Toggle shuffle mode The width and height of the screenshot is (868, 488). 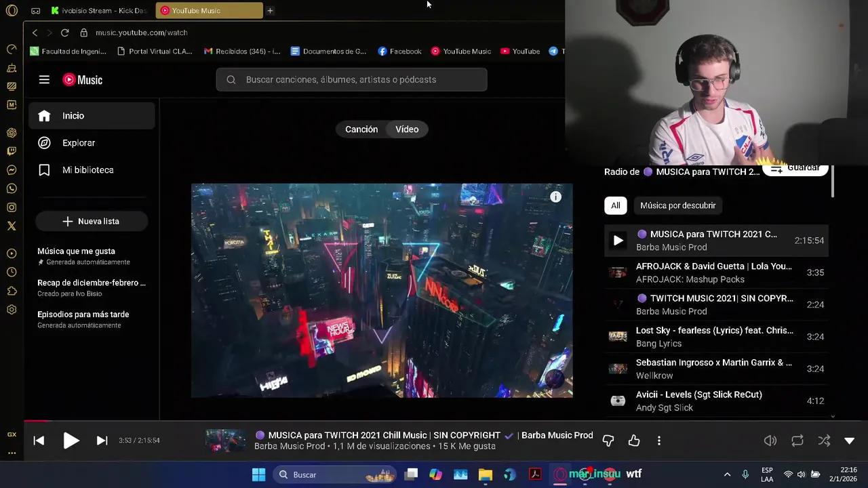tap(824, 441)
